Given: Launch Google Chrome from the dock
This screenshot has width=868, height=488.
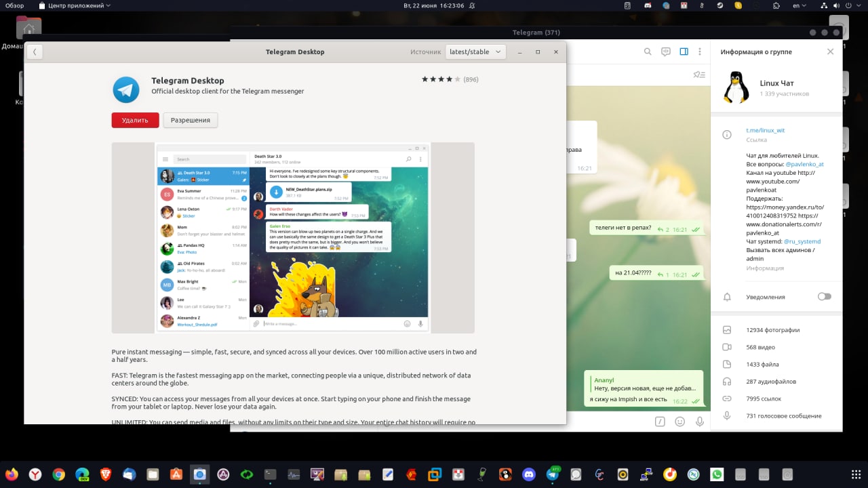Looking at the screenshot, I should coord(58,474).
